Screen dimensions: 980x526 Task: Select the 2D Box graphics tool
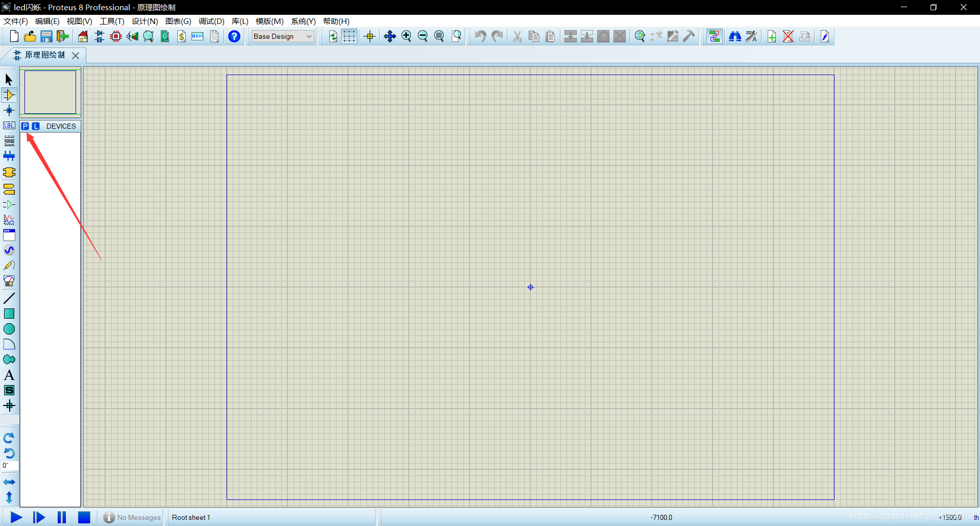coord(9,314)
